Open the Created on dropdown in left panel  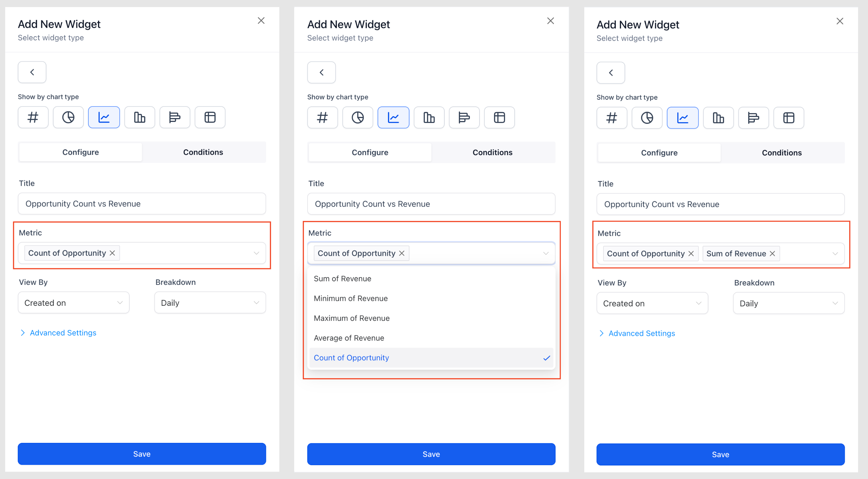[74, 303]
